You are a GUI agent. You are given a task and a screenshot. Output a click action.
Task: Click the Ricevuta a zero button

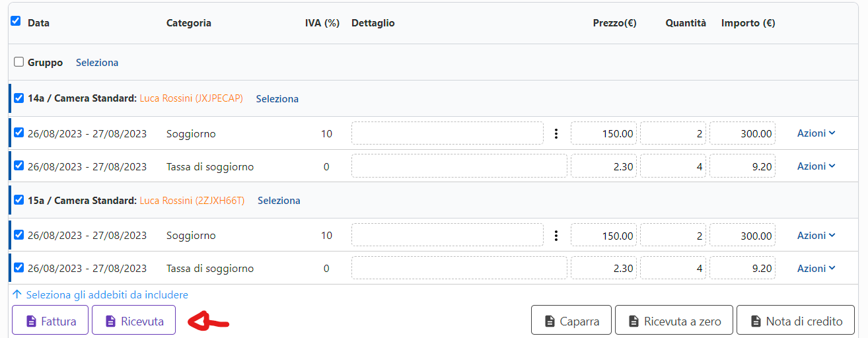coord(674,321)
